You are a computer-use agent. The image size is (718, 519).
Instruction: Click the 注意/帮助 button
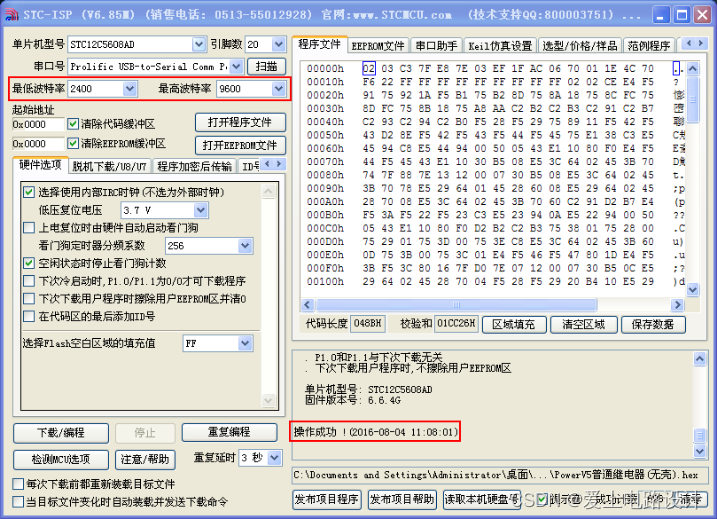(145, 459)
